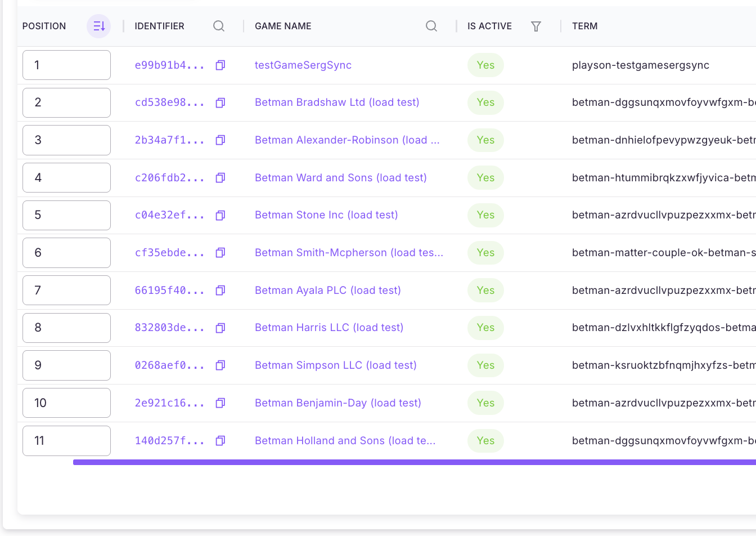Open identifier link e99b91b4

(169, 65)
